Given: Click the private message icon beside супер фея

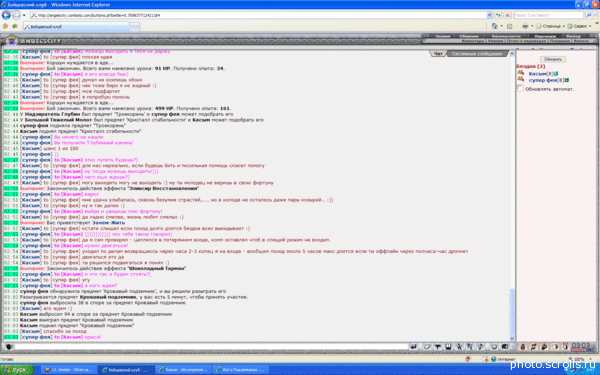Looking at the screenshot, I should pos(521,79).
